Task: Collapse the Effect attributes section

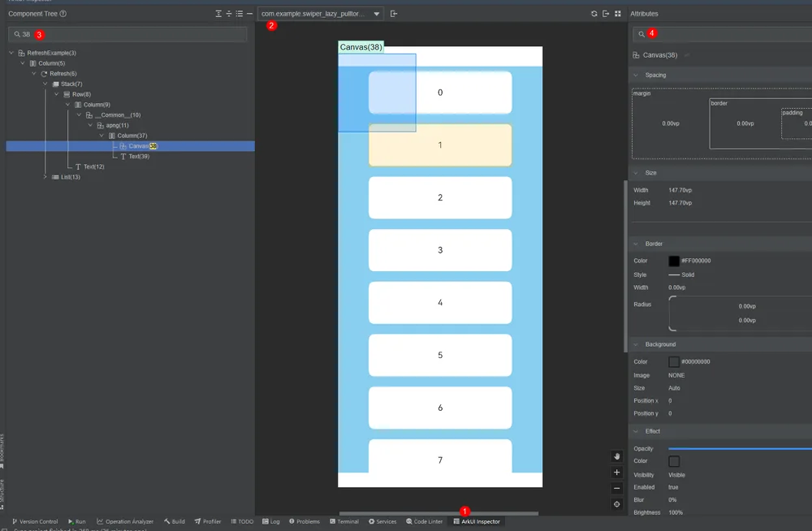Action: click(636, 431)
